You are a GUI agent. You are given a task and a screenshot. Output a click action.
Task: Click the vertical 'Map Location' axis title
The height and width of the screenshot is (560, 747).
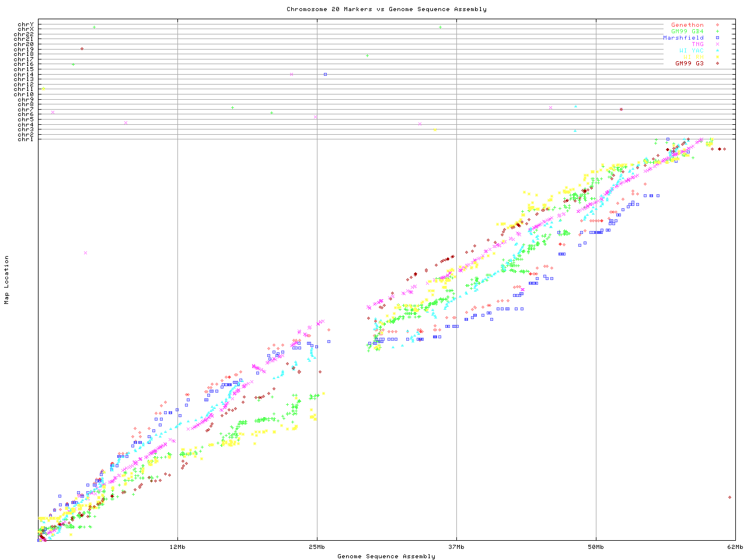(7, 280)
